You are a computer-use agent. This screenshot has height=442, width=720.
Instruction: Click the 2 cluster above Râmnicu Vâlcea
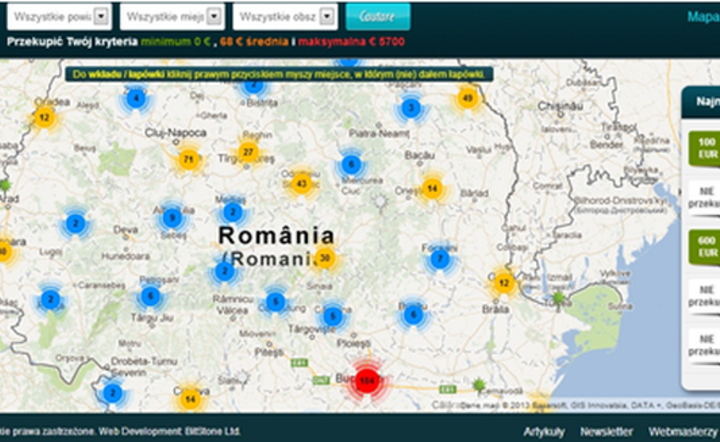coord(225,271)
